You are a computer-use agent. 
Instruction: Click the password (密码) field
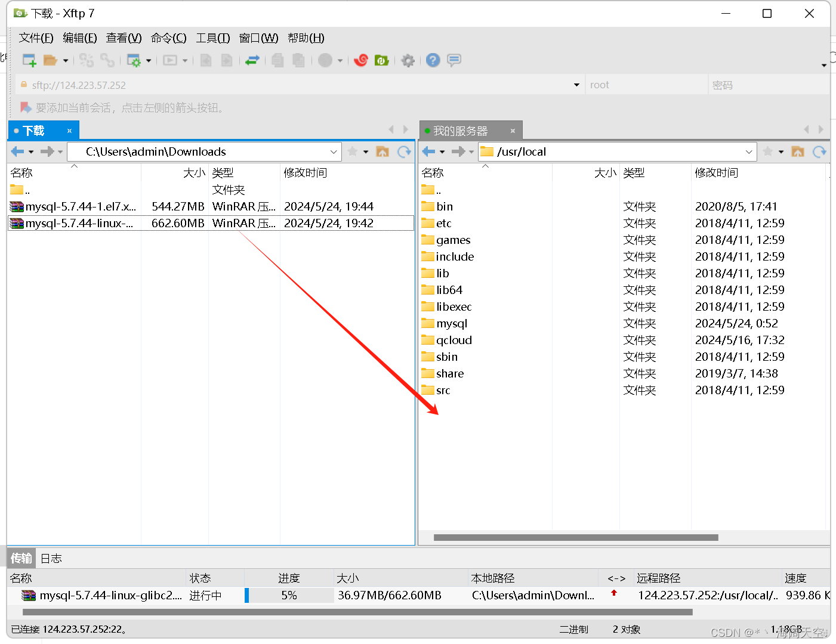769,85
